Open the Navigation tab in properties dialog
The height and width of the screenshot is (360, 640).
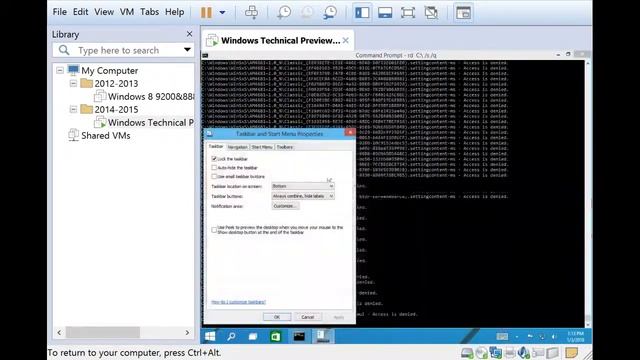tap(238, 147)
